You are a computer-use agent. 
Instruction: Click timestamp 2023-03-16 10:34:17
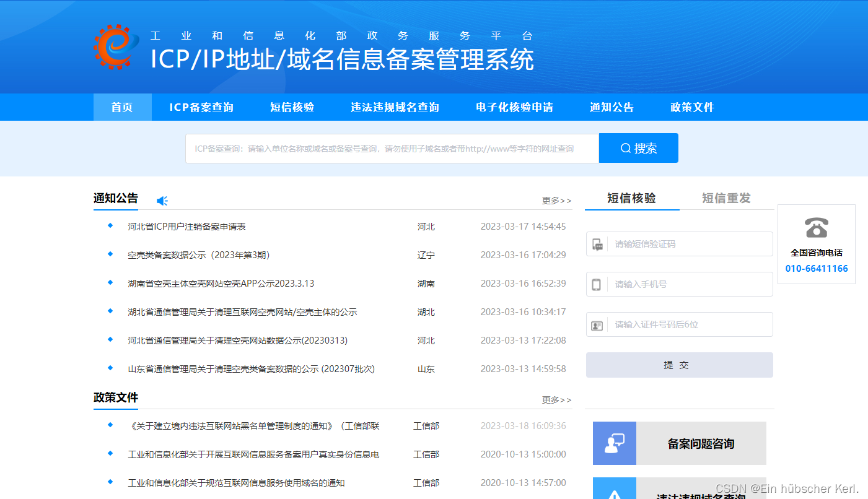pyautogui.click(x=524, y=312)
